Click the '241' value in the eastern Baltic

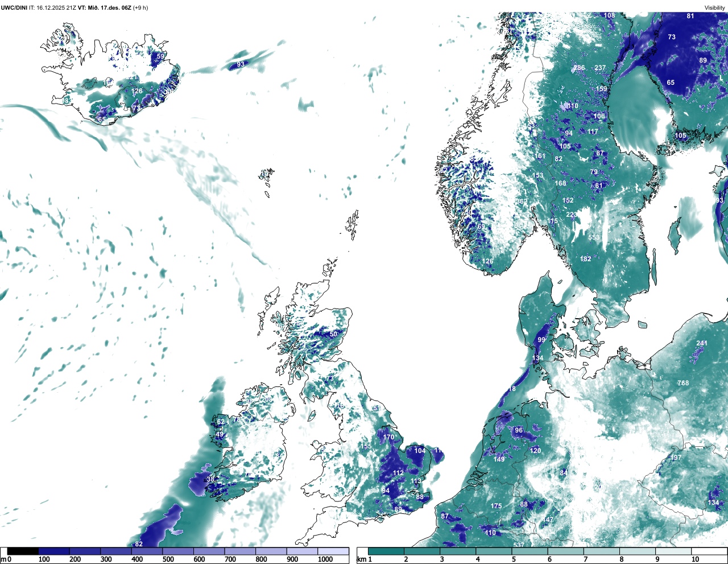click(x=702, y=343)
